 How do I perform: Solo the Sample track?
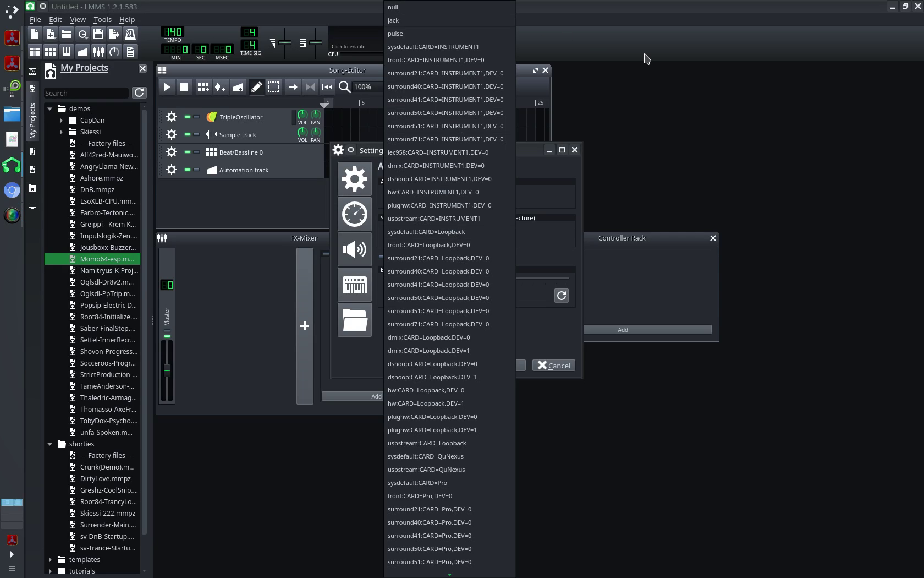196,134
